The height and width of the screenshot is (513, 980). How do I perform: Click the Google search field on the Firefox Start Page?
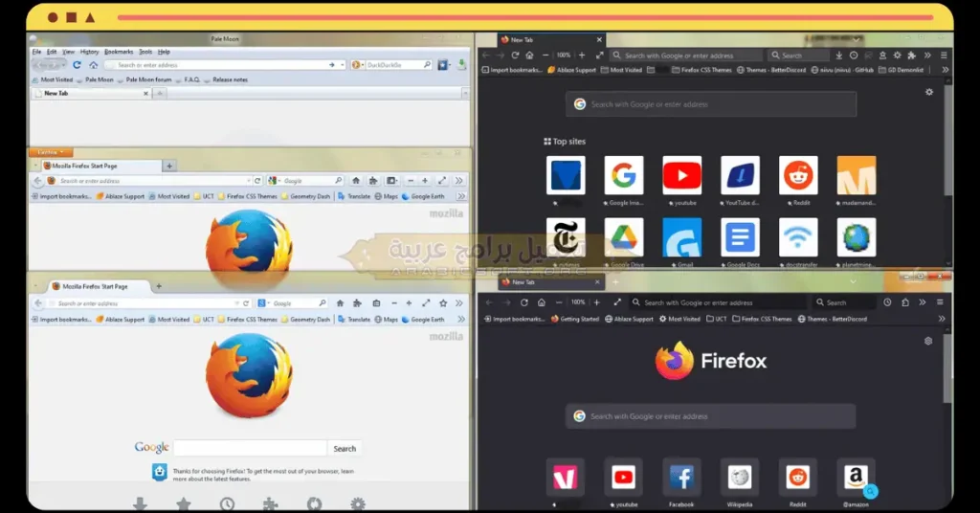point(251,448)
